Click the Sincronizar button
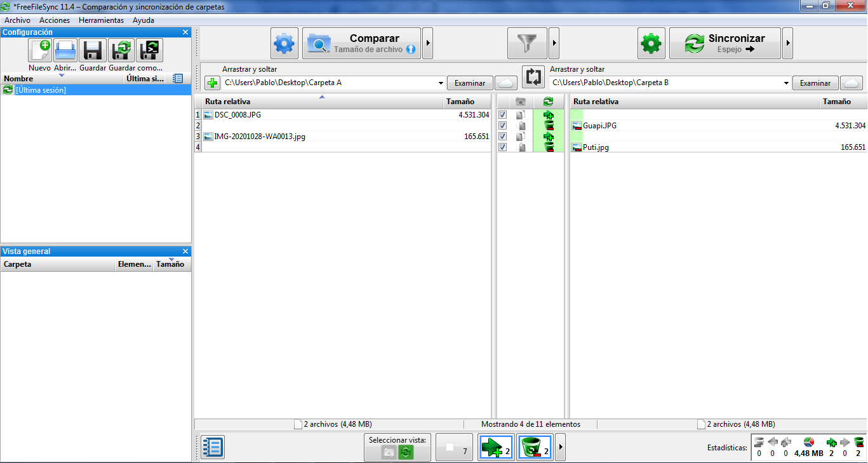The height and width of the screenshot is (463, 868). tap(725, 43)
